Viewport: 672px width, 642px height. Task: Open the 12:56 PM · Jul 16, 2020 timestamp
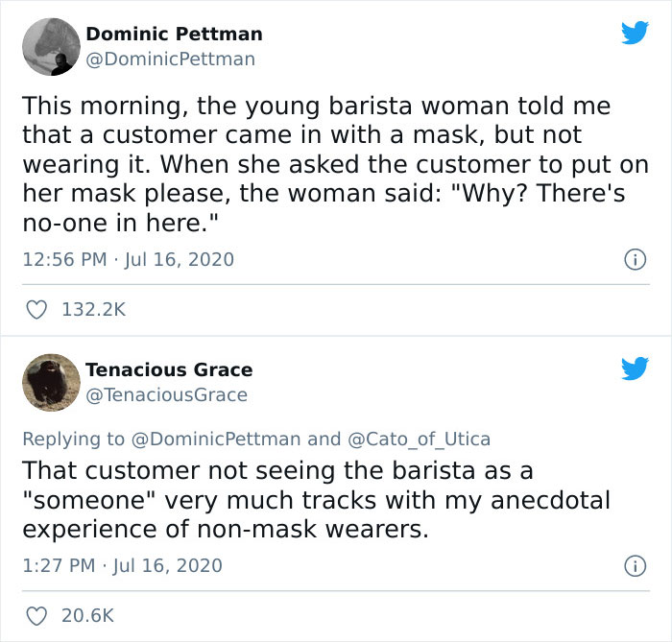tap(128, 259)
